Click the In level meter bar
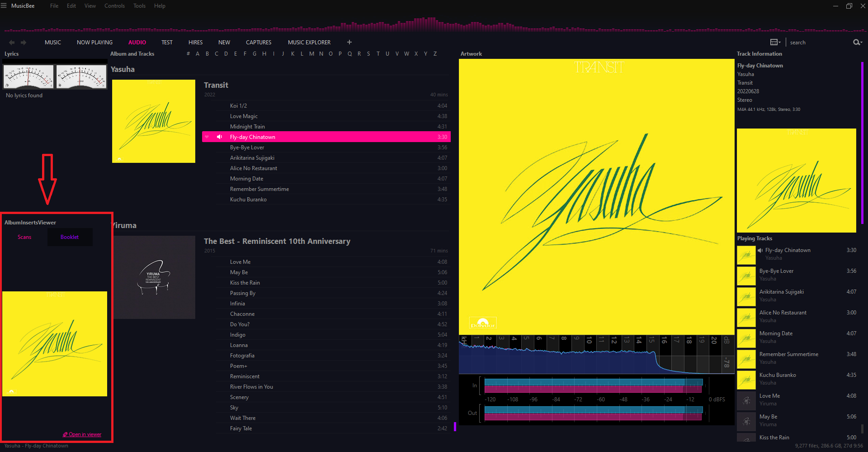The height and width of the screenshot is (452, 868). (x=594, y=386)
